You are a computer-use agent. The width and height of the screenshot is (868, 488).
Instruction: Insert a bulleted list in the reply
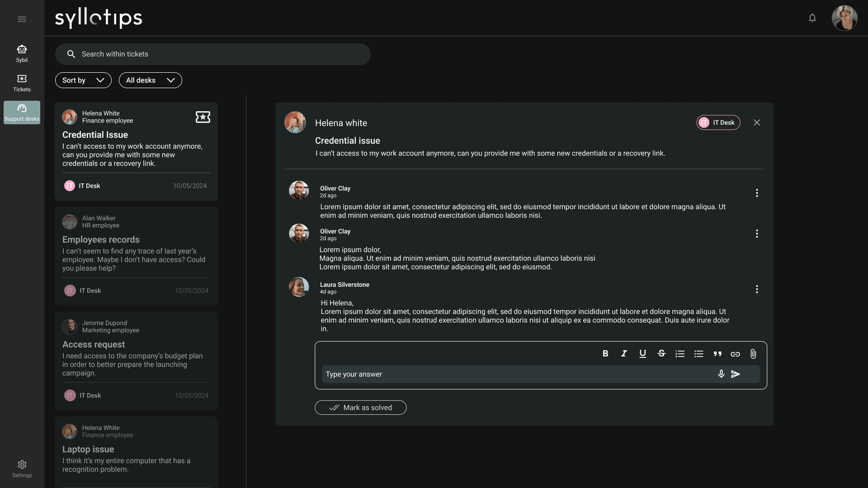coord(699,354)
